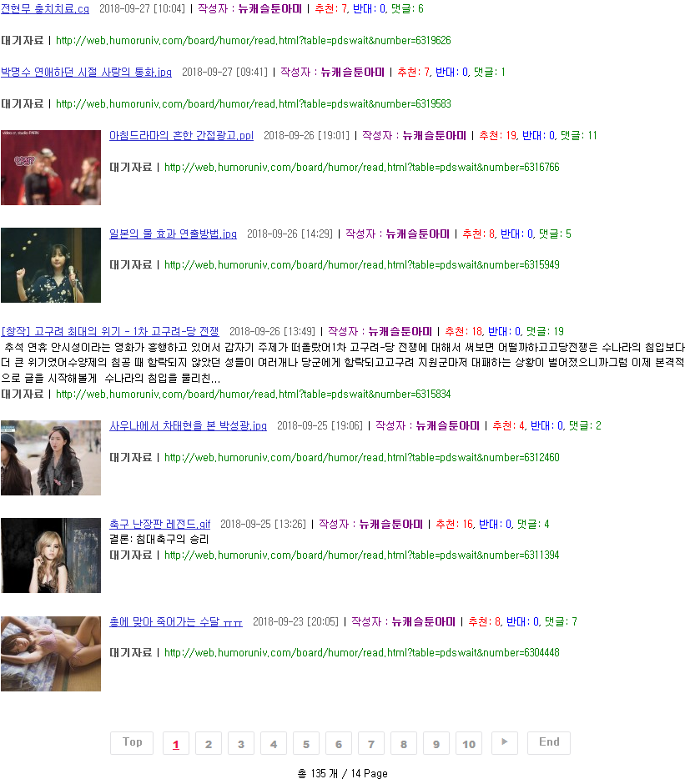Click the '총 135 개 / 14 Page' summary text
This screenshot has width=695, height=784.
(x=343, y=773)
